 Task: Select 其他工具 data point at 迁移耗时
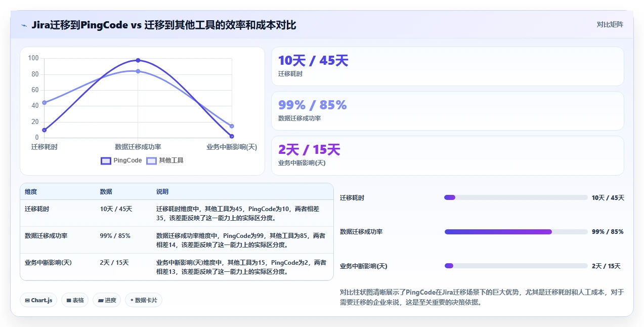pos(45,103)
